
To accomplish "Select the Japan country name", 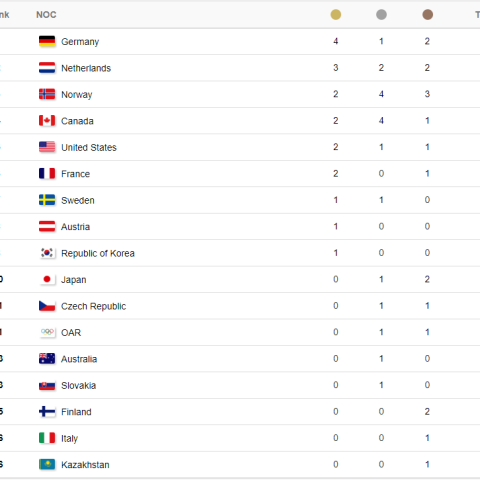I will click(74, 280).
